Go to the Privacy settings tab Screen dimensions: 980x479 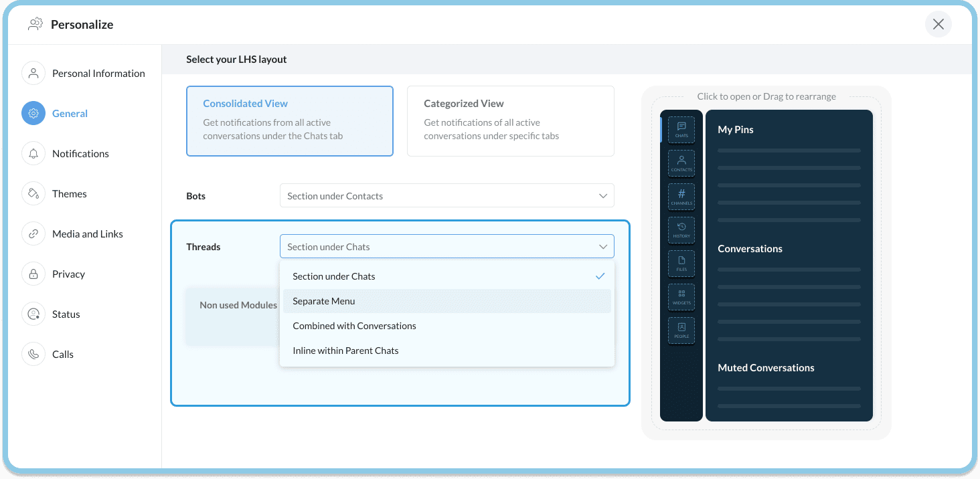point(68,274)
